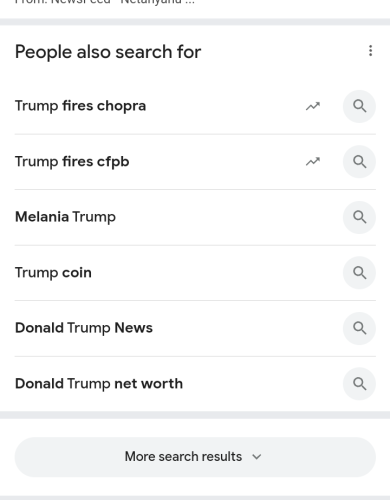Click search icon beside Trump coin
Viewport: 390px width, 500px height.
pos(359,273)
